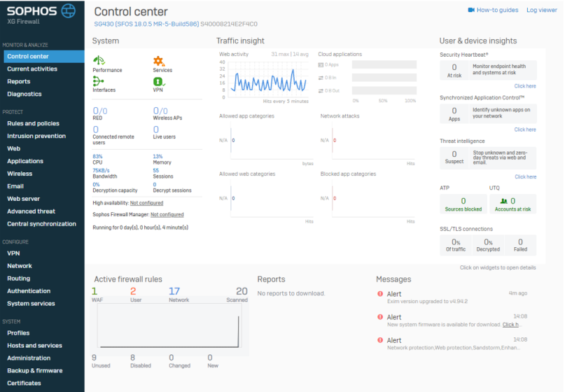Viewport: 565px width, 392px height.
Task: Open Connected remote users count
Action: [x=95, y=129]
